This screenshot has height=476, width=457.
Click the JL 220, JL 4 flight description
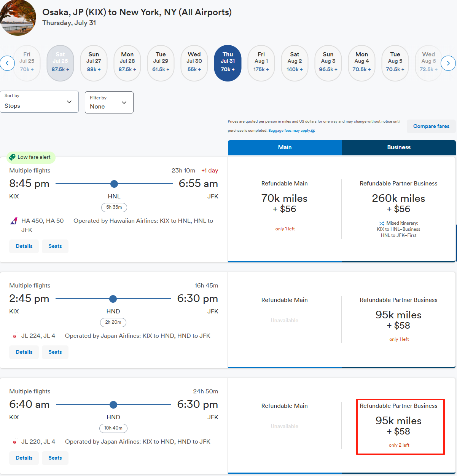pyautogui.click(x=116, y=442)
